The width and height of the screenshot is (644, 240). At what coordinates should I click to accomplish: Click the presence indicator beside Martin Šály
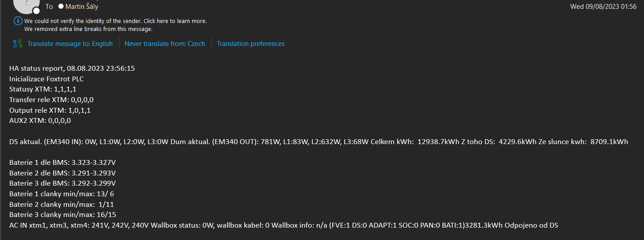(61, 7)
